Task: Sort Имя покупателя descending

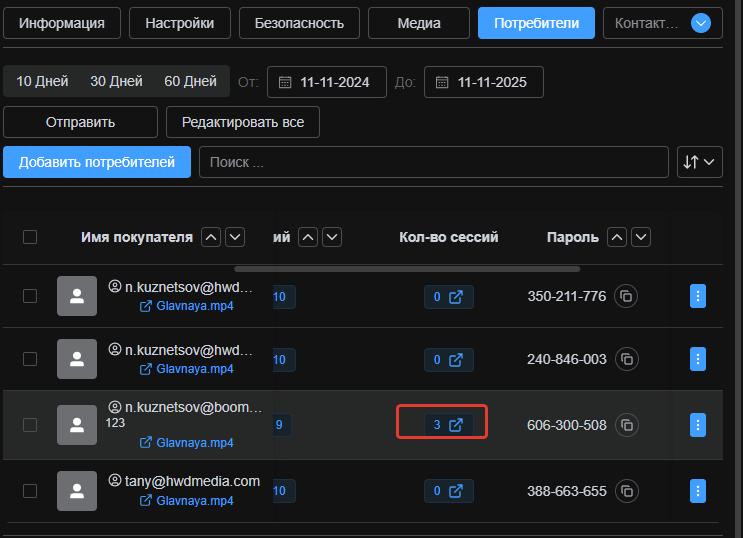Action: [235, 237]
